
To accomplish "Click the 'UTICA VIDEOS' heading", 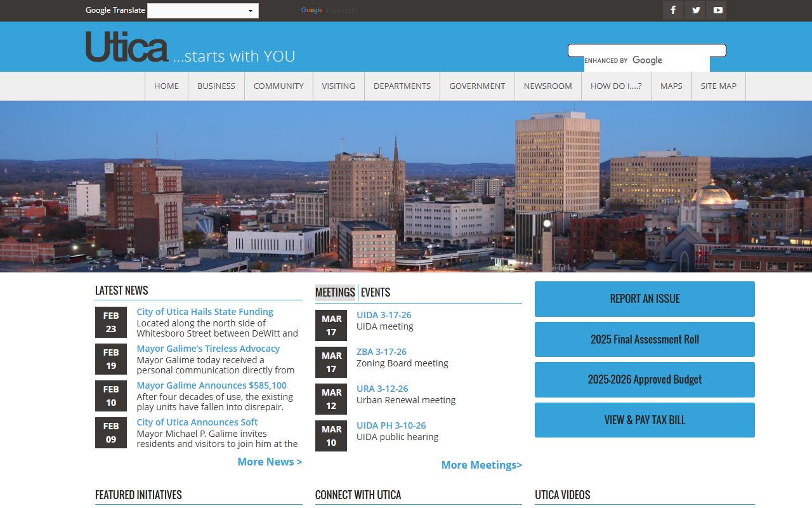I will [563, 495].
